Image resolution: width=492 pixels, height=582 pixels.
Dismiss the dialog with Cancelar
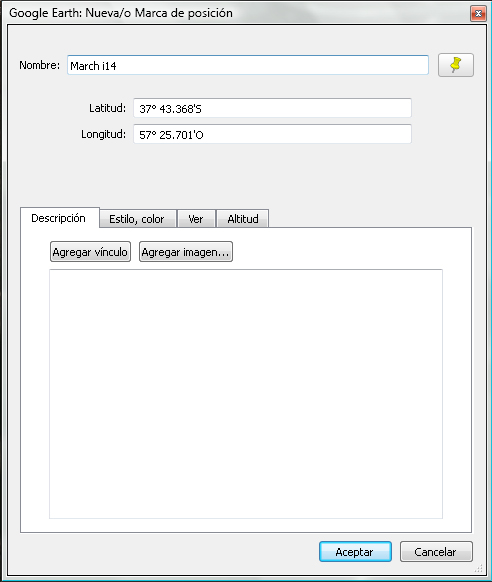[x=436, y=552]
